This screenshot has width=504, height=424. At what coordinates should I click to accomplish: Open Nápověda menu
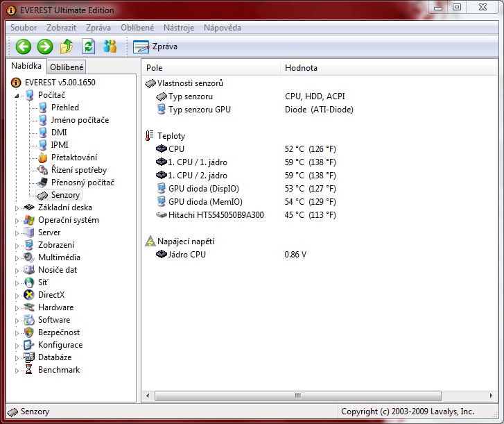click(x=223, y=28)
